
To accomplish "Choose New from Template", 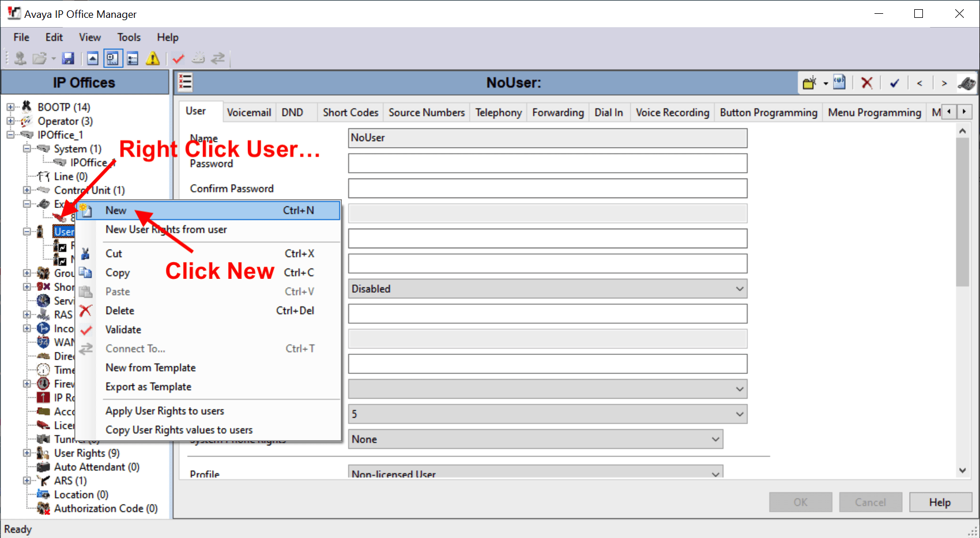I will pos(208,367).
